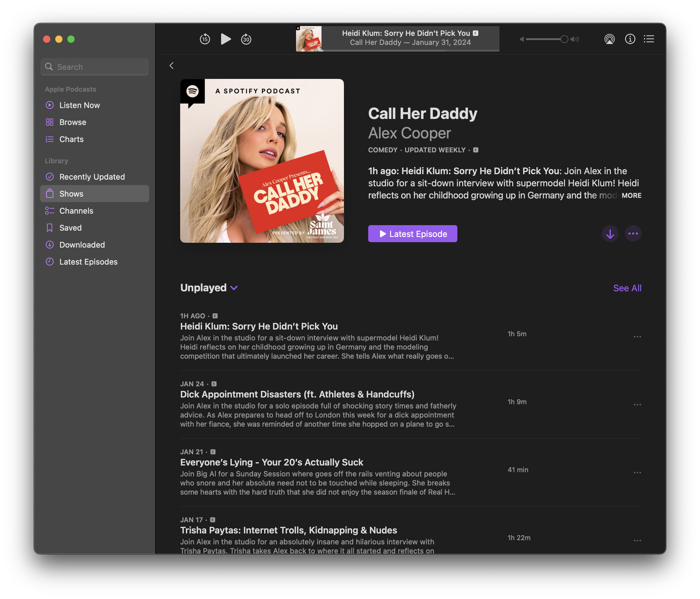Image resolution: width=700 pixels, height=599 pixels.
Task: Select Shows in Library
Action: point(95,194)
